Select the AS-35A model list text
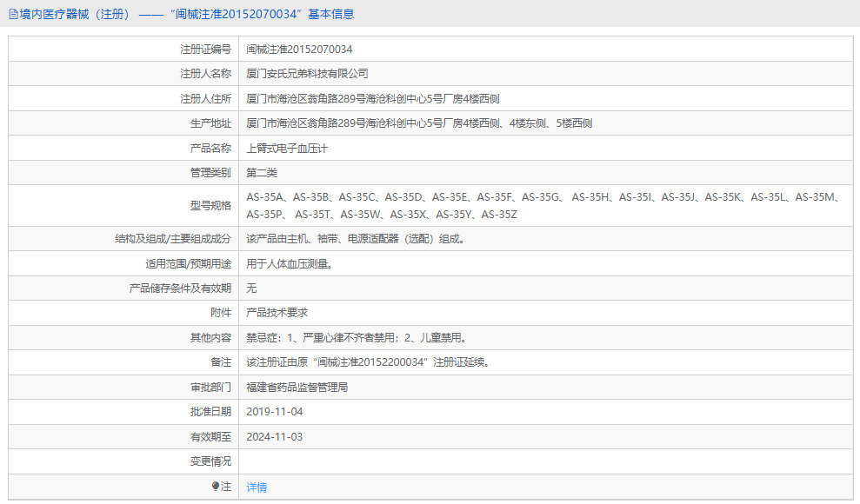This screenshot has width=860, height=504. click(x=544, y=205)
